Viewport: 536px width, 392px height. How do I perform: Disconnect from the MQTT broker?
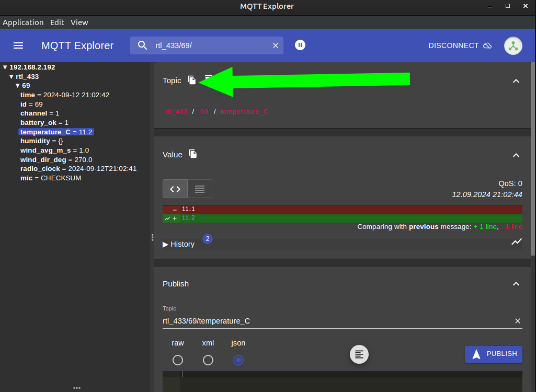pos(460,45)
